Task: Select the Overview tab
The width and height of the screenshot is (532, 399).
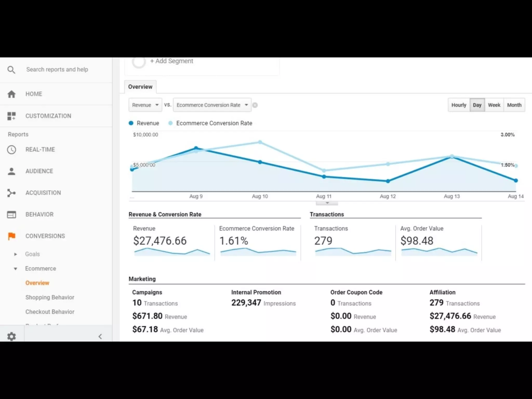Action: click(x=140, y=87)
